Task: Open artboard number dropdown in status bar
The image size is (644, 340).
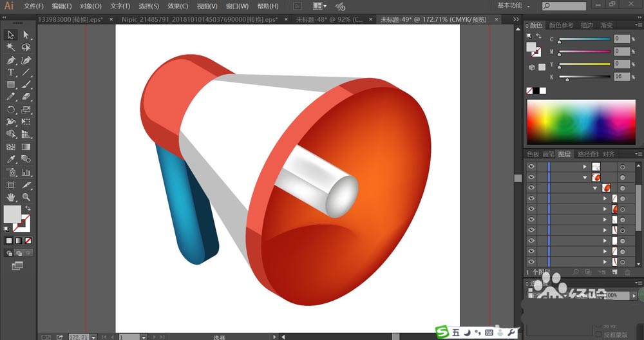Action: (144, 337)
